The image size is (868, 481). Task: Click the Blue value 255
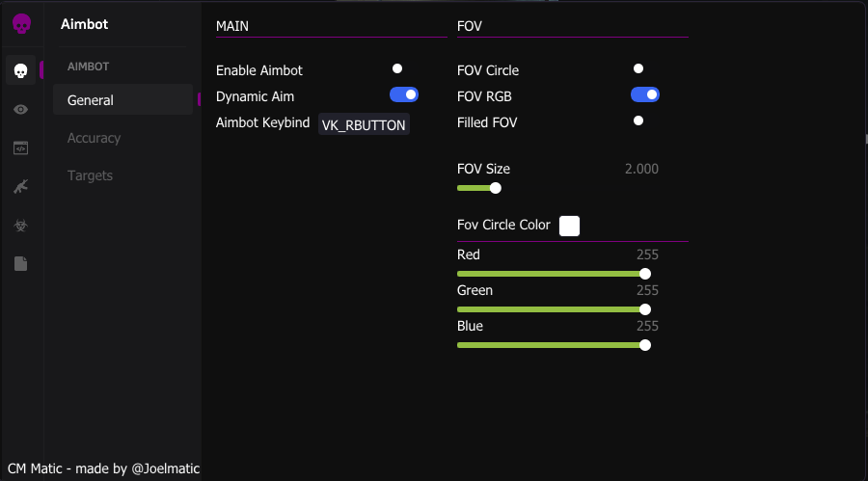click(647, 326)
